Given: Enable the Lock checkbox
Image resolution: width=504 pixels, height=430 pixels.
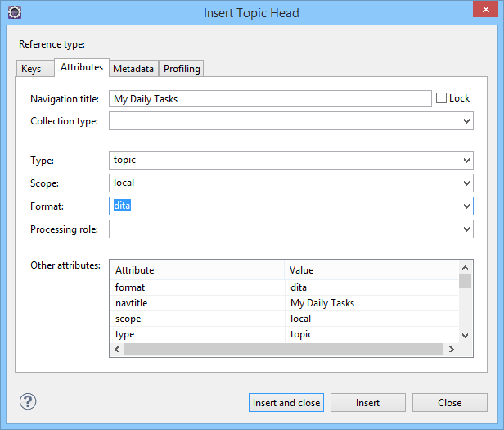Looking at the screenshot, I should [442, 98].
